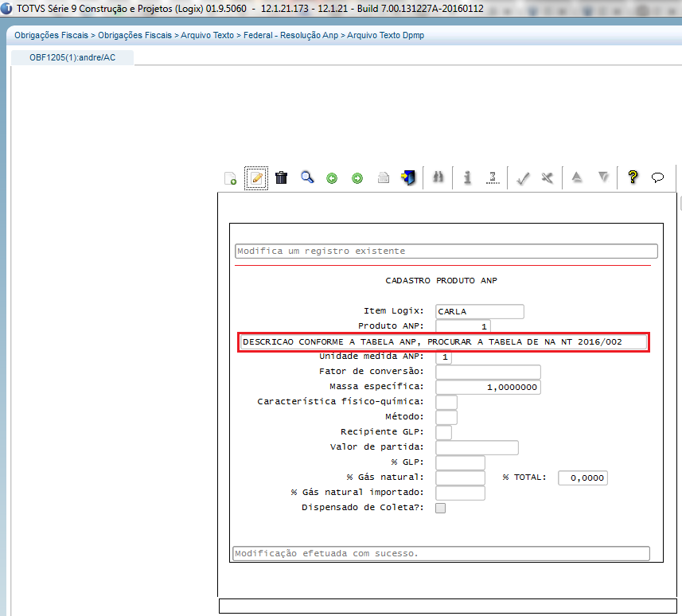Click the modify record pencil icon

[256, 178]
